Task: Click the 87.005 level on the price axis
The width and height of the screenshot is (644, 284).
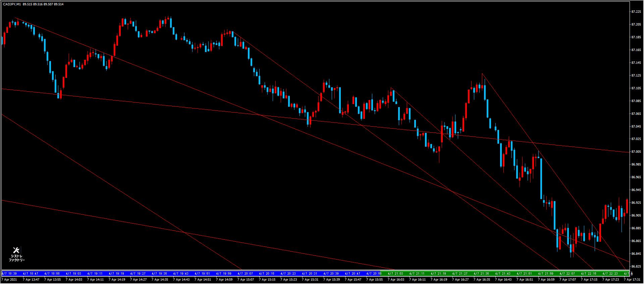Action: point(636,152)
